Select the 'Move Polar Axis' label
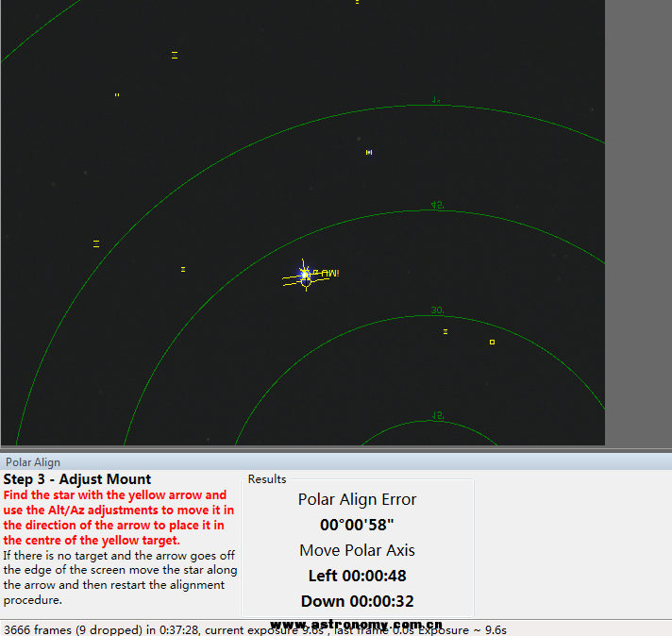Viewport: 672px width, 636px height. coord(357,550)
